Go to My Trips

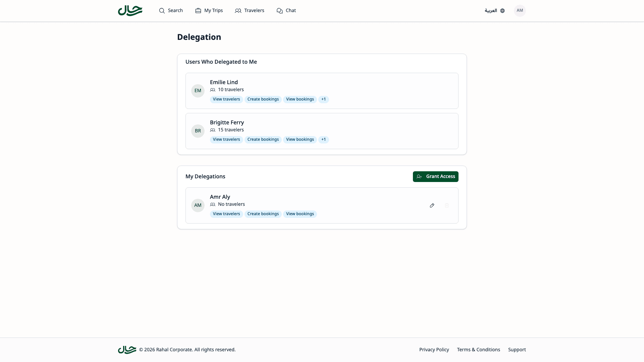click(209, 11)
